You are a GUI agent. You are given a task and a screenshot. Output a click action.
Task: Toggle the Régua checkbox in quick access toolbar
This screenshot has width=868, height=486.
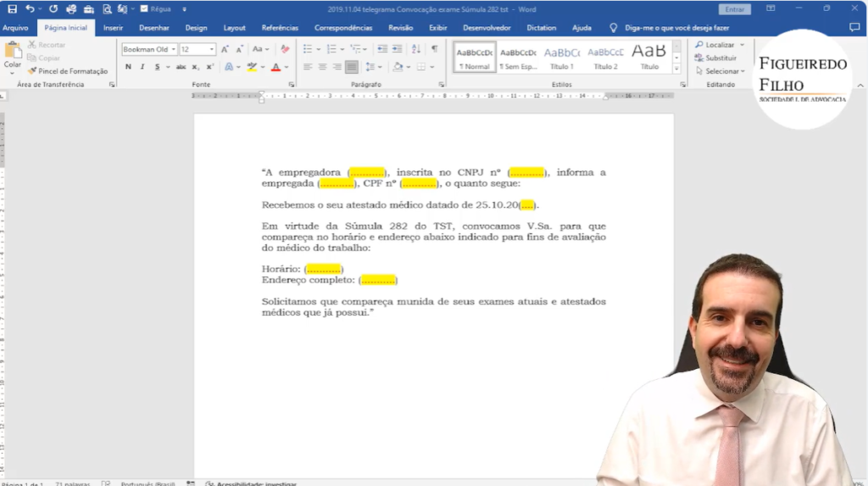144,8
